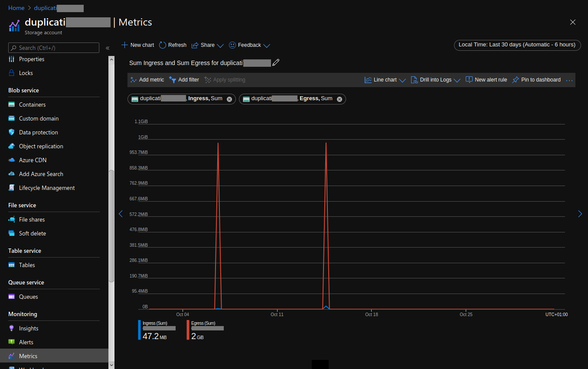588x369 pixels.
Task: Follow the Home breadcrumb link
Action: (x=16, y=8)
